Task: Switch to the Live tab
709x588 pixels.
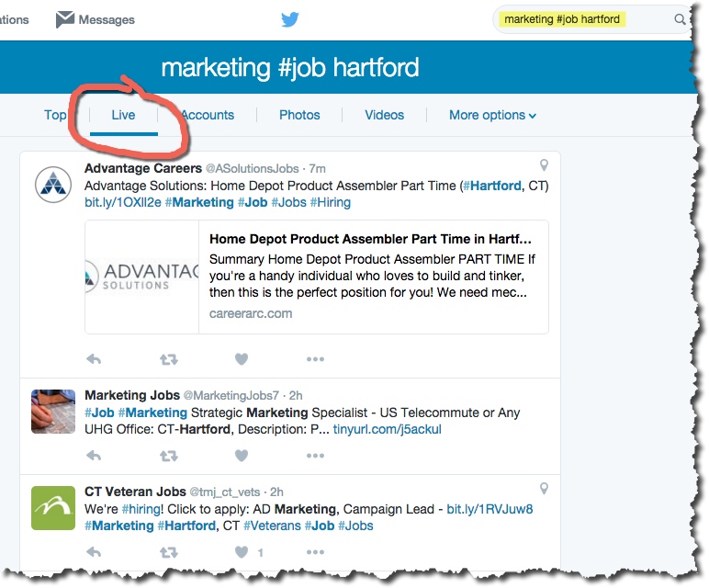Action: pyautogui.click(x=123, y=115)
